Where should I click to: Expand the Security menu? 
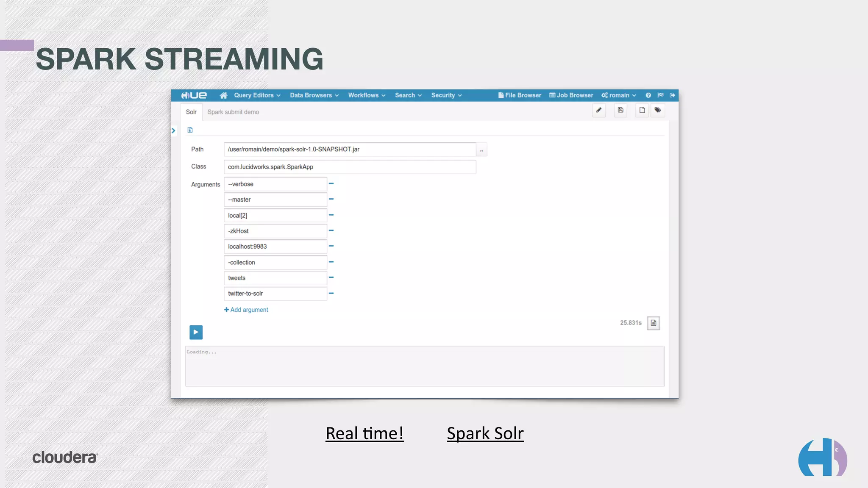446,95
